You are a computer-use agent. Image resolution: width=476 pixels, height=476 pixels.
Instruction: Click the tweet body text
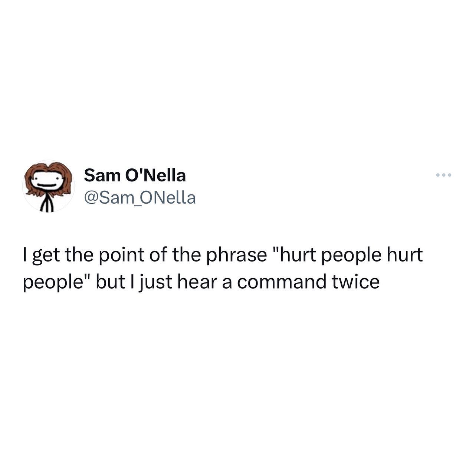click(x=222, y=269)
